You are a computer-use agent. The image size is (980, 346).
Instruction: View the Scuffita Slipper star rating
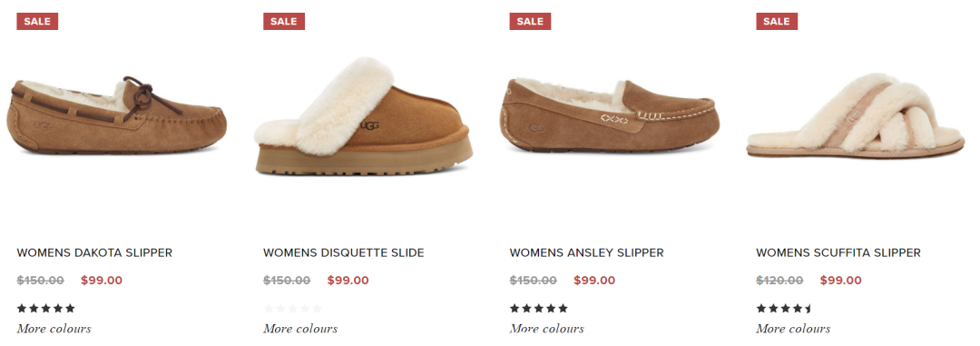pyautogui.click(x=784, y=308)
